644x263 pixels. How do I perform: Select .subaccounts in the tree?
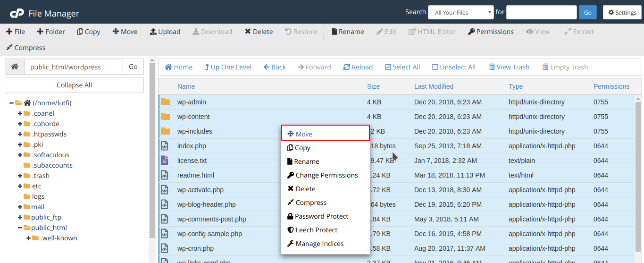(x=52, y=165)
